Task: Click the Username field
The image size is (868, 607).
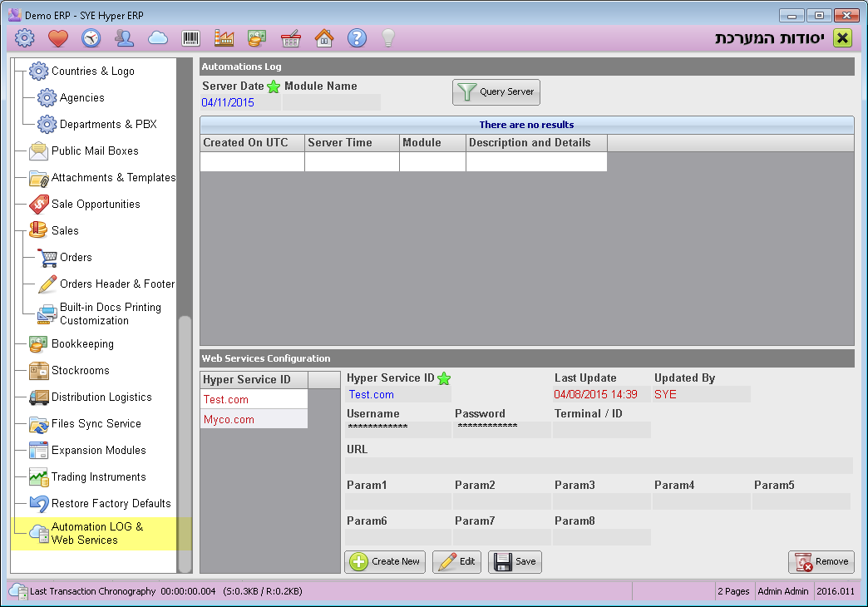Action: click(398, 430)
